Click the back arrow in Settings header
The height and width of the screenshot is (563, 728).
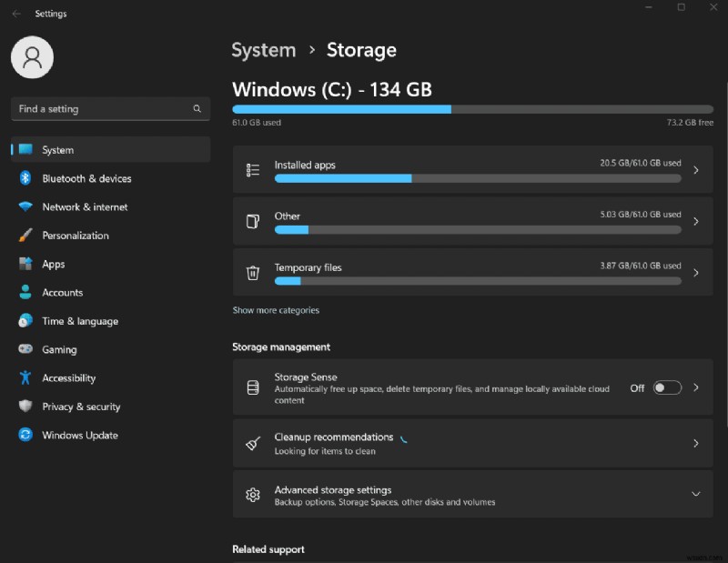pos(16,14)
